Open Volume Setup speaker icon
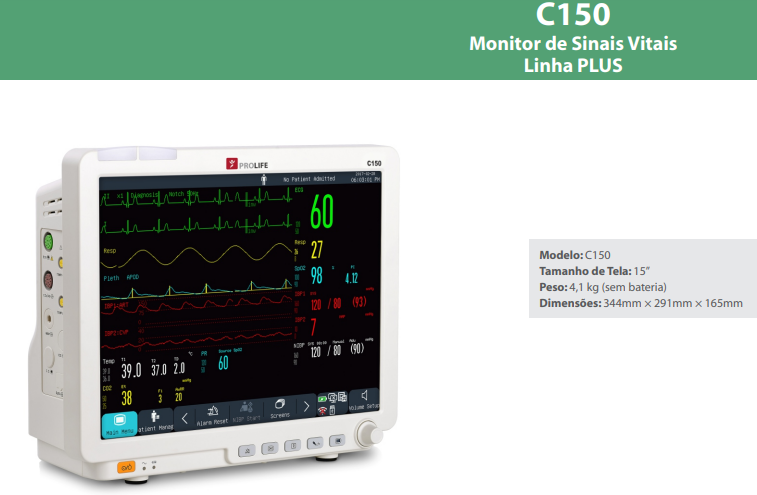757x495 pixels. click(364, 400)
